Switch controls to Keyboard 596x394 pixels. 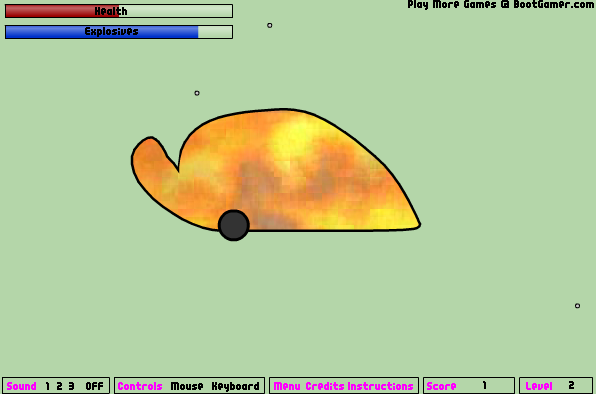coord(235,386)
